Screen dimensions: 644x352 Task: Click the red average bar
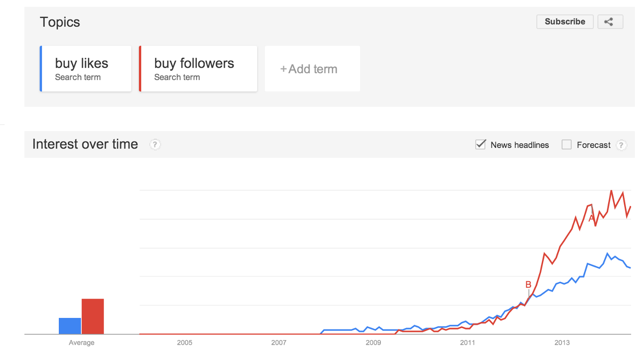pyautogui.click(x=93, y=316)
